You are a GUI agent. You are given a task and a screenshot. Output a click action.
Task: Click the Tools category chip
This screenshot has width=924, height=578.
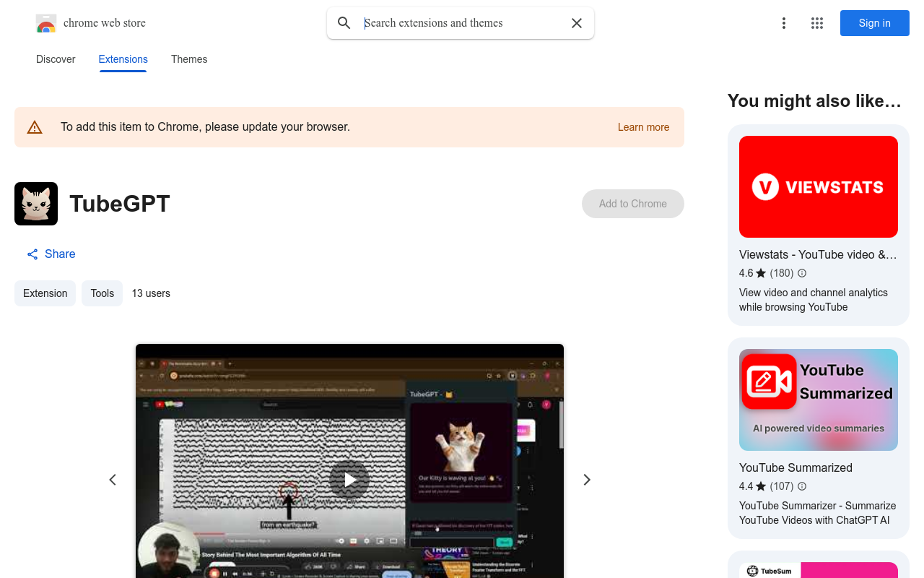pyautogui.click(x=103, y=293)
